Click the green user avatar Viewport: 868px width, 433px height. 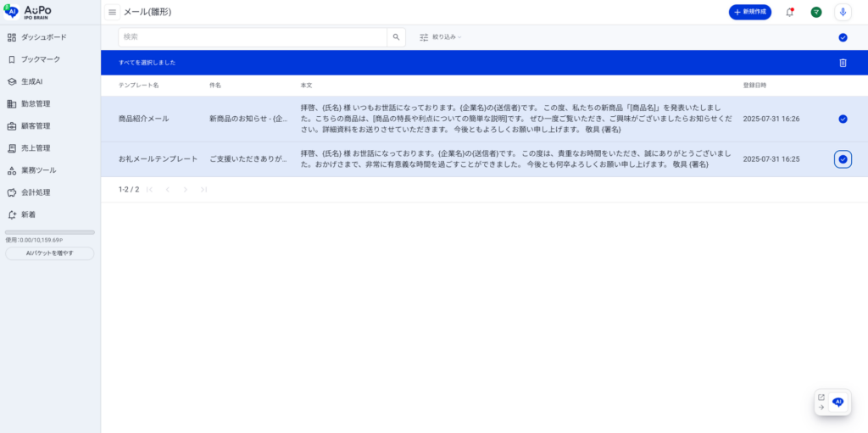pyautogui.click(x=815, y=12)
